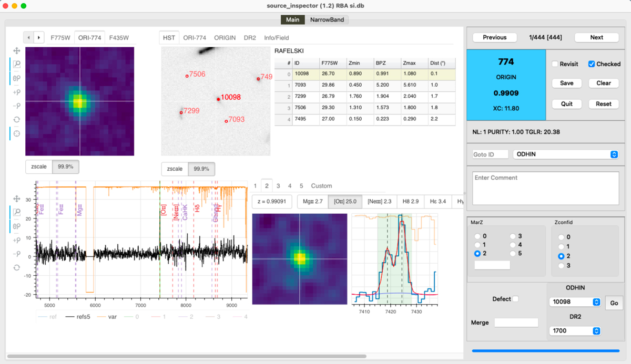Switch to the NarrowBand tab
The width and height of the screenshot is (631, 364).
pyautogui.click(x=327, y=20)
